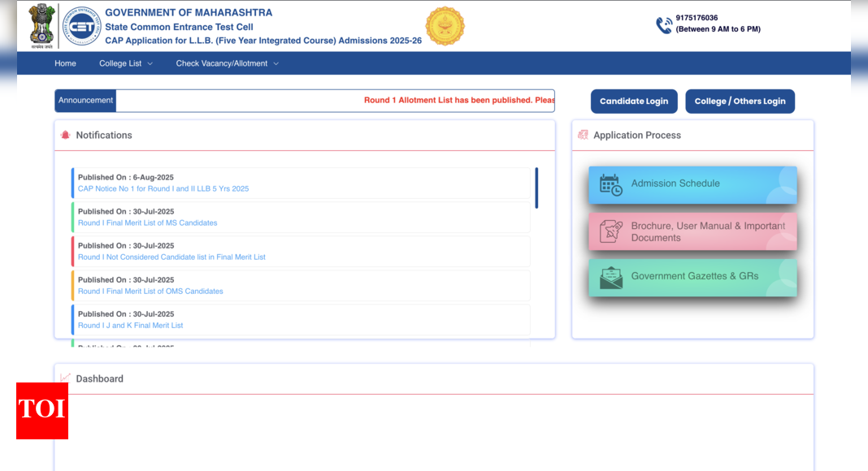
Task: Open the Candidate Login button
Action: [x=634, y=102]
